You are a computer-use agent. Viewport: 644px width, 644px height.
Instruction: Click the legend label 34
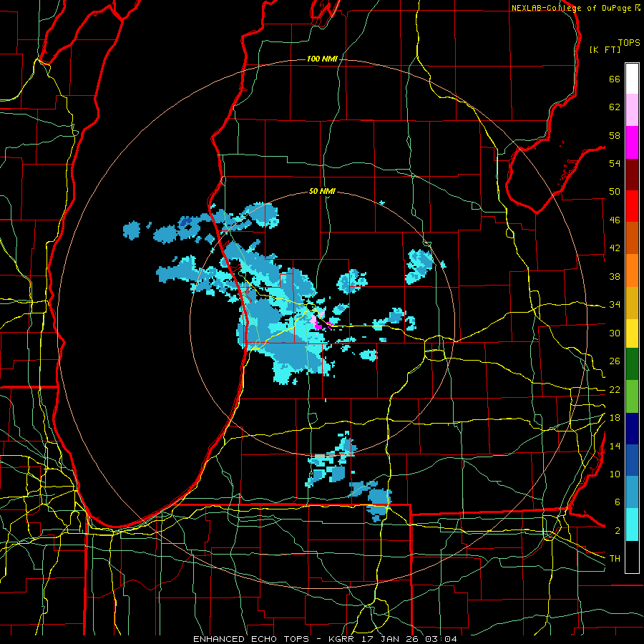point(615,305)
